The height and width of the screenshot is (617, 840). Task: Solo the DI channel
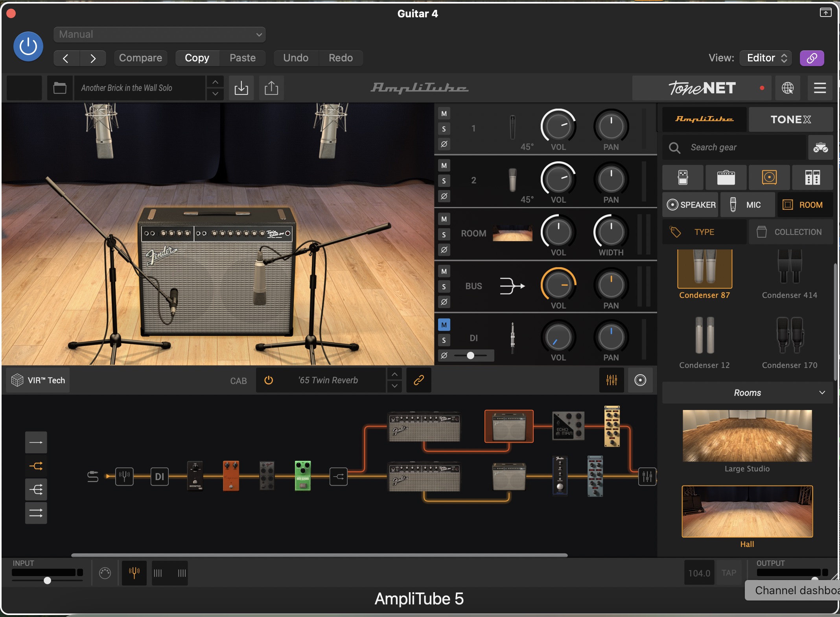[444, 340]
